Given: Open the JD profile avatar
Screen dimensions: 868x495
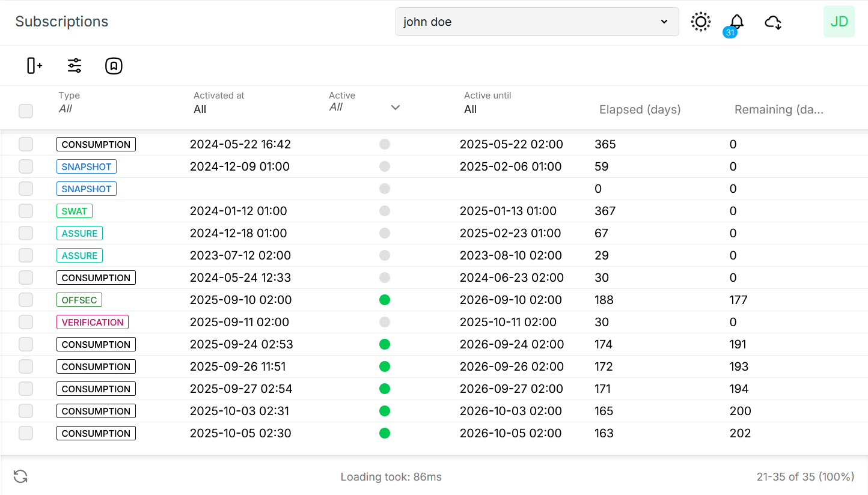Looking at the screenshot, I should tap(839, 21).
